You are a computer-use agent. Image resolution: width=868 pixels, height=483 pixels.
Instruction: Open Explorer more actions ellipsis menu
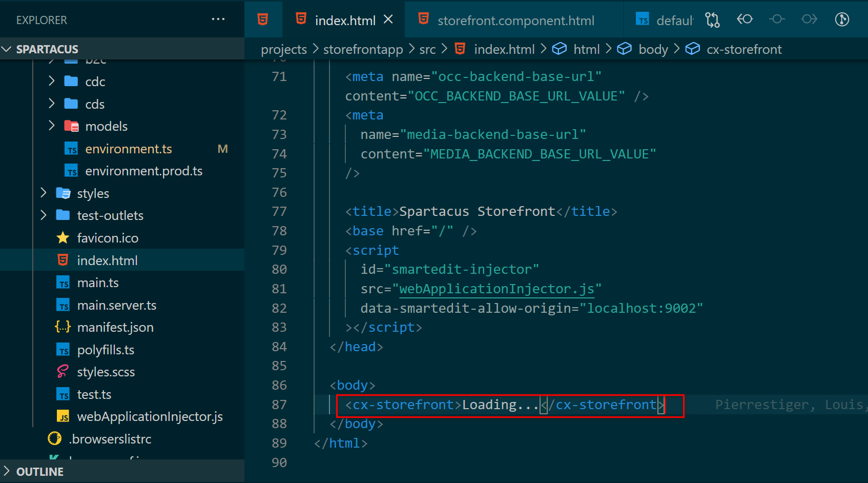pyautogui.click(x=218, y=19)
